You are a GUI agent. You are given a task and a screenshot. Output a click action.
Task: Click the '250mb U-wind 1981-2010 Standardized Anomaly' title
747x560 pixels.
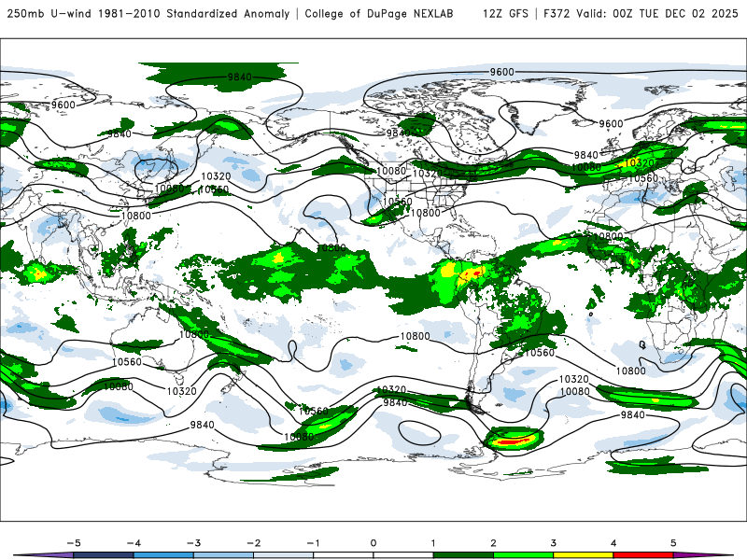click(148, 13)
